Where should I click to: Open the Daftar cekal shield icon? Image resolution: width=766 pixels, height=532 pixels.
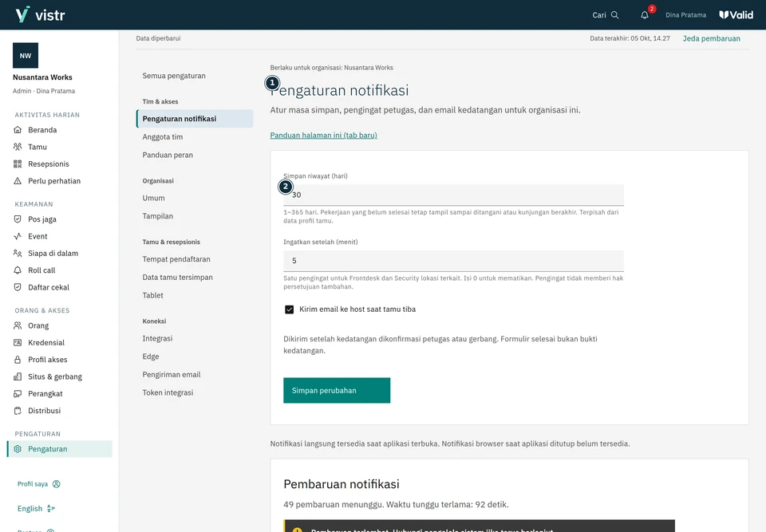[x=18, y=288]
